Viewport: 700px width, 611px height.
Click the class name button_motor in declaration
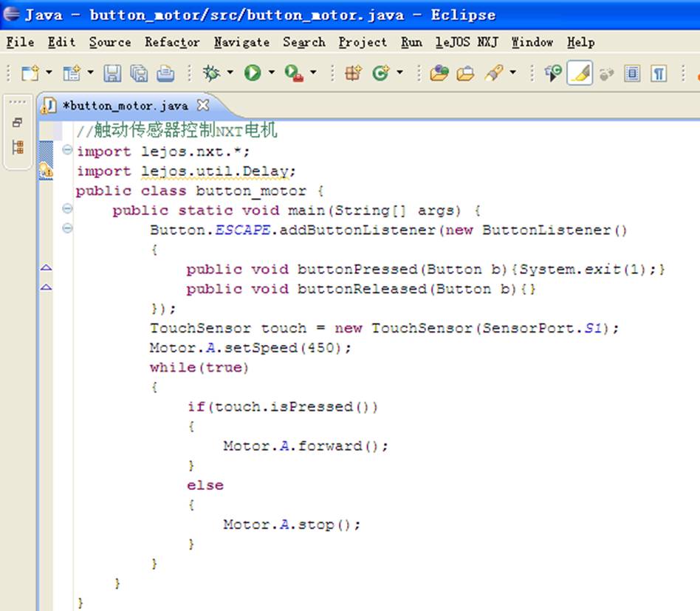pyautogui.click(x=251, y=191)
